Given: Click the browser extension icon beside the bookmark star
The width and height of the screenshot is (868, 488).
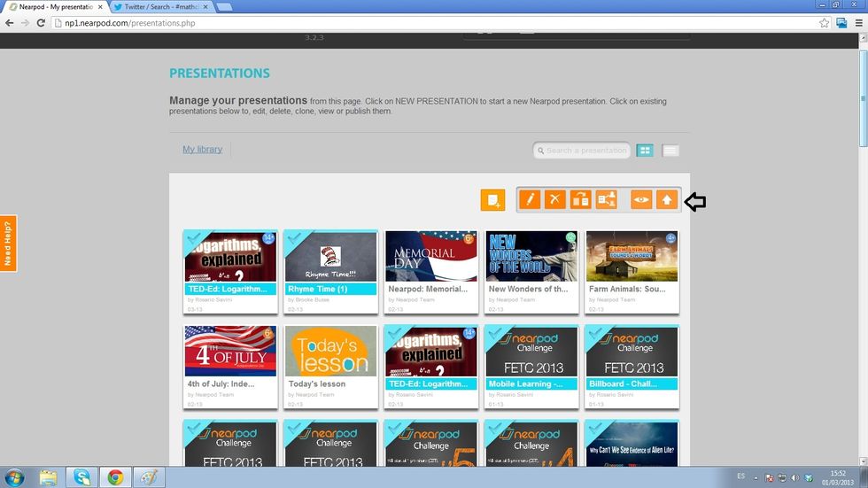Looking at the screenshot, I should (841, 23).
